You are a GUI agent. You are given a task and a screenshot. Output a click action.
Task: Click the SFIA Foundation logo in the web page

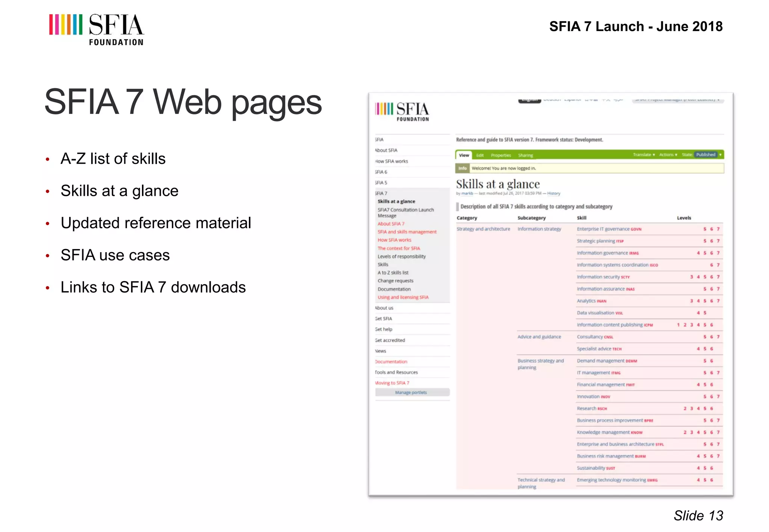point(402,112)
